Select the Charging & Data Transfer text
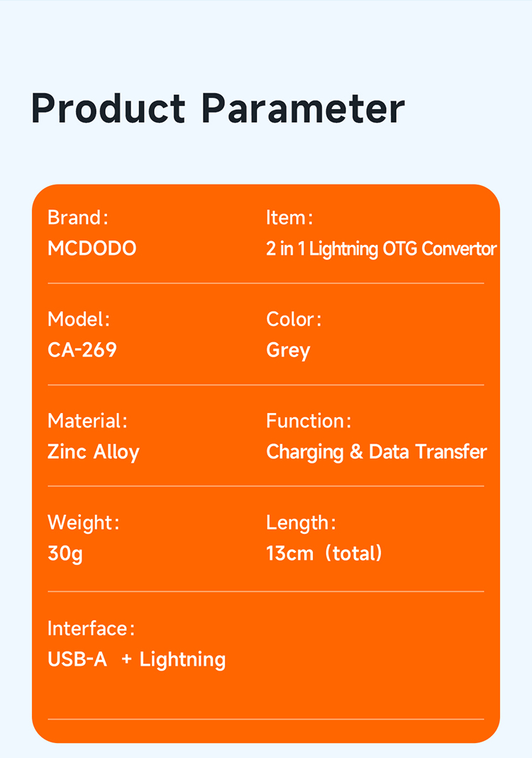 point(376,452)
